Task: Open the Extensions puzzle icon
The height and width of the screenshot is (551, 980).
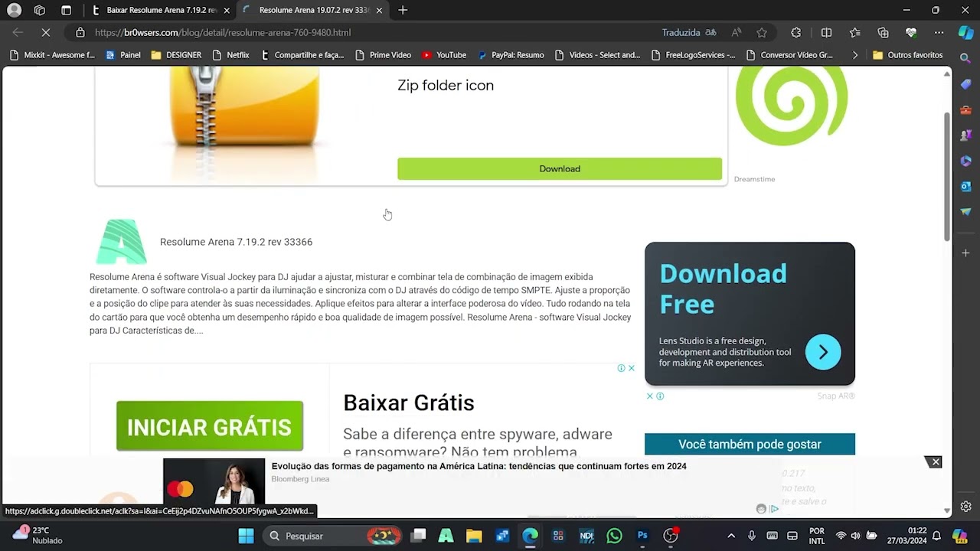Action: point(796,33)
